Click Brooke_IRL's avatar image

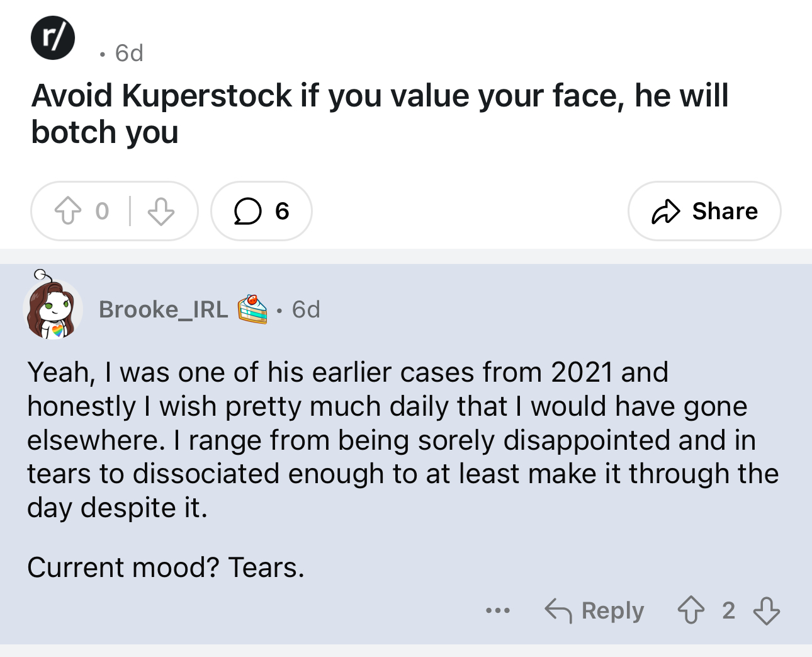point(53,309)
